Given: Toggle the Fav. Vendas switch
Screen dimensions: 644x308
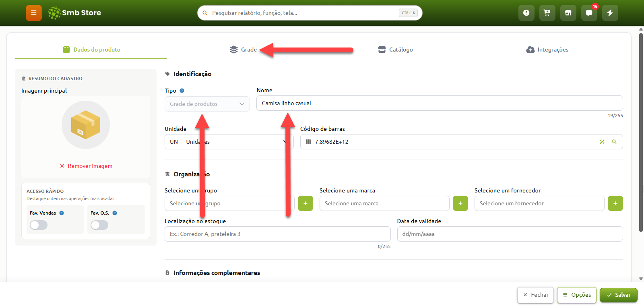Looking at the screenshot, I should point(39,225).
